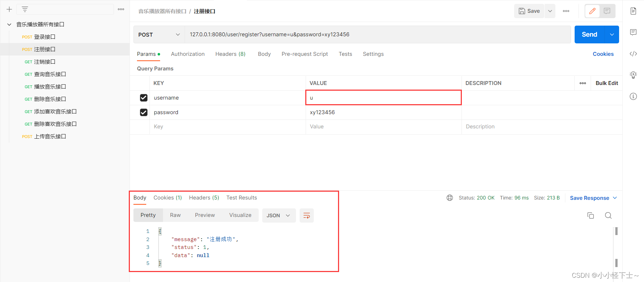Select the Pretty view
The image size is (644, 282).
(148, 215)
